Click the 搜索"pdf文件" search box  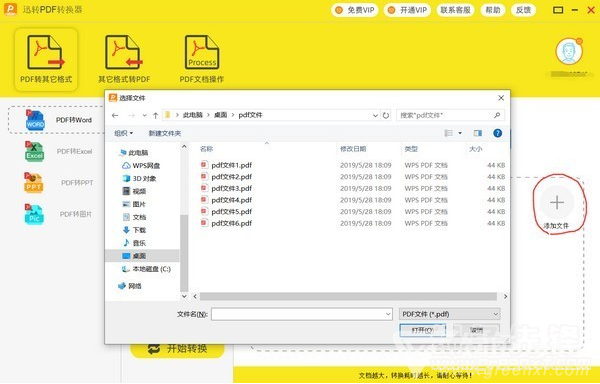(450, 115)
